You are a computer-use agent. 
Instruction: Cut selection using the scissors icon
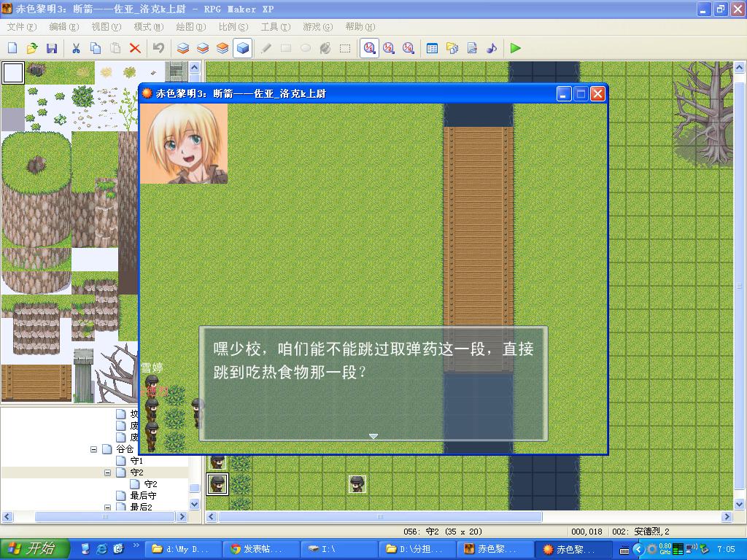coord(76,48)
